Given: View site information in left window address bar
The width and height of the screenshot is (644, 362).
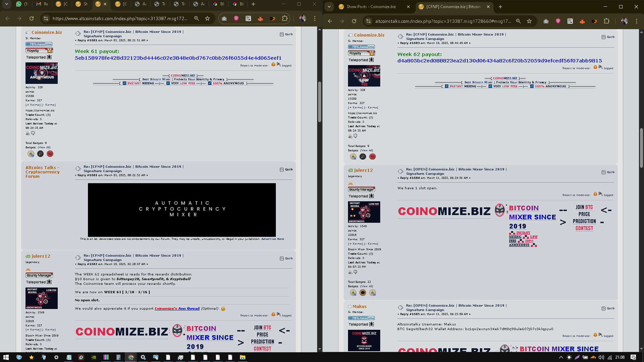Looking at the screenshot, I should click(46, 18).
